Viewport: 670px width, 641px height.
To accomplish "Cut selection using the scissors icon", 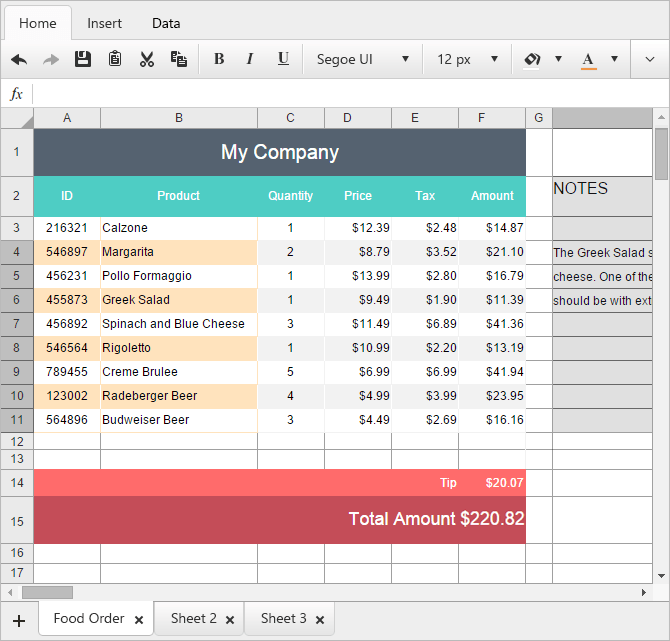I will tap(147, 59).
